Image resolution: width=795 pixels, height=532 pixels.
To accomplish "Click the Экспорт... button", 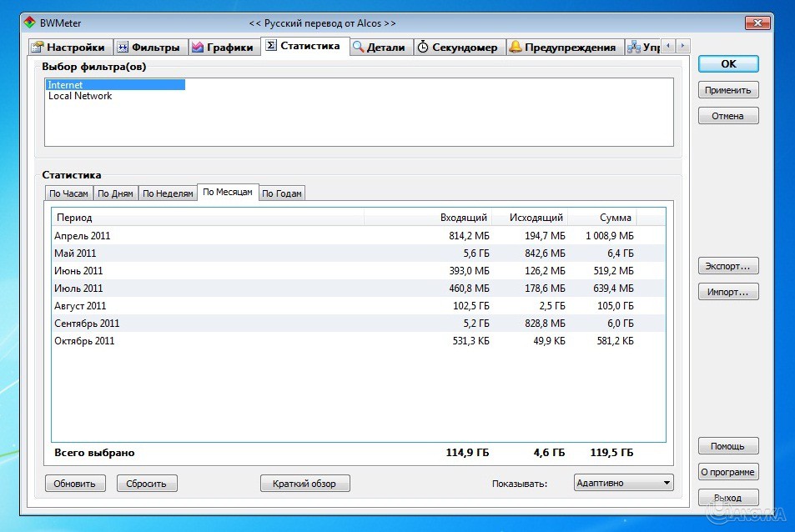I will (x=727, y=267).
